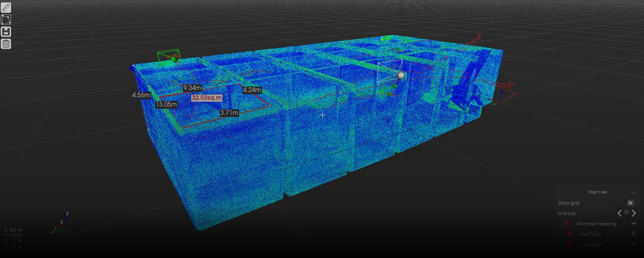Click the 32.03sq.m area label
The image size is (644, 258).
click(207, 98)
